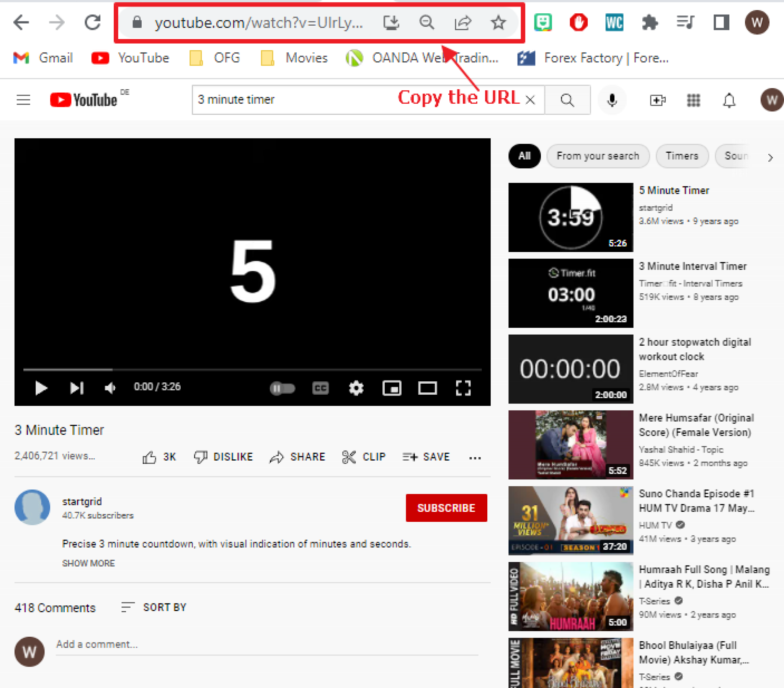This screenshot has height=688, width=784.
Task: Click the closed captions CC icon
Action: point(320,387)
